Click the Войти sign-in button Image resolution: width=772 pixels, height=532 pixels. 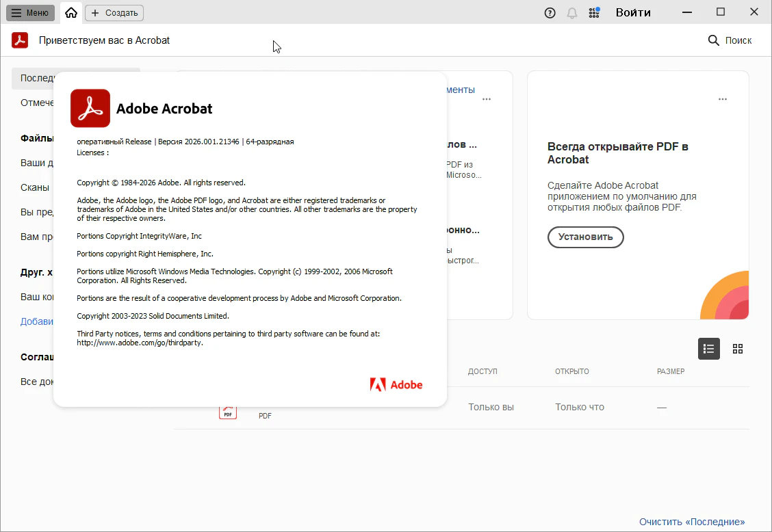(633, 12)
